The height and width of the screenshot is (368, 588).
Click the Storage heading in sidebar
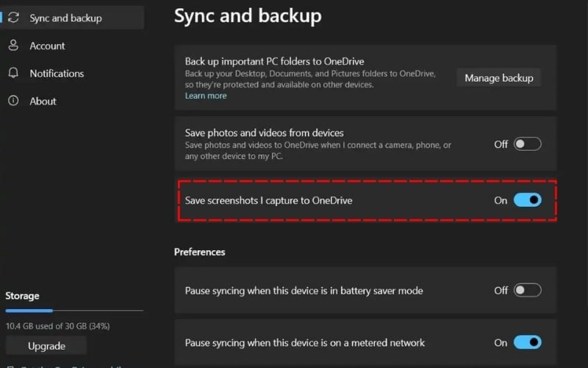pos(22,296)
